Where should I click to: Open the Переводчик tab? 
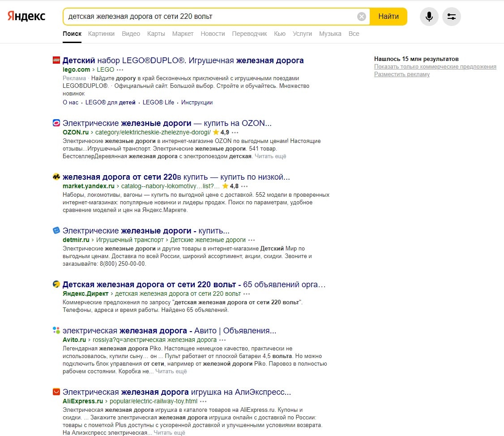(x=249, y=34)
